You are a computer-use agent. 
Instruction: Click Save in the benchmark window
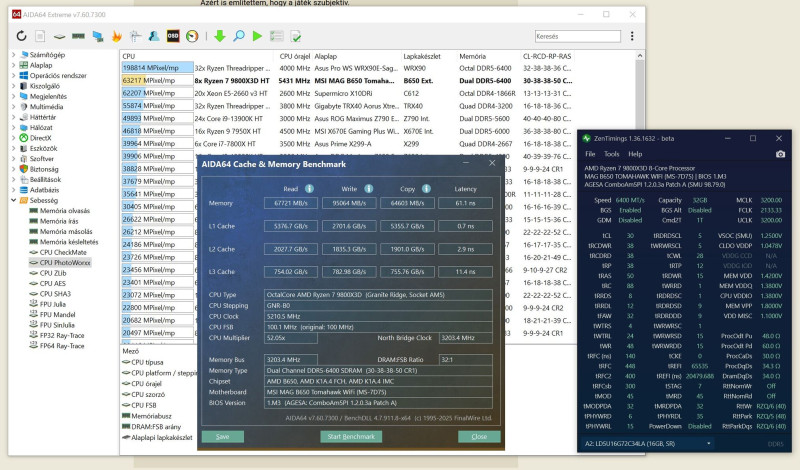222,436
